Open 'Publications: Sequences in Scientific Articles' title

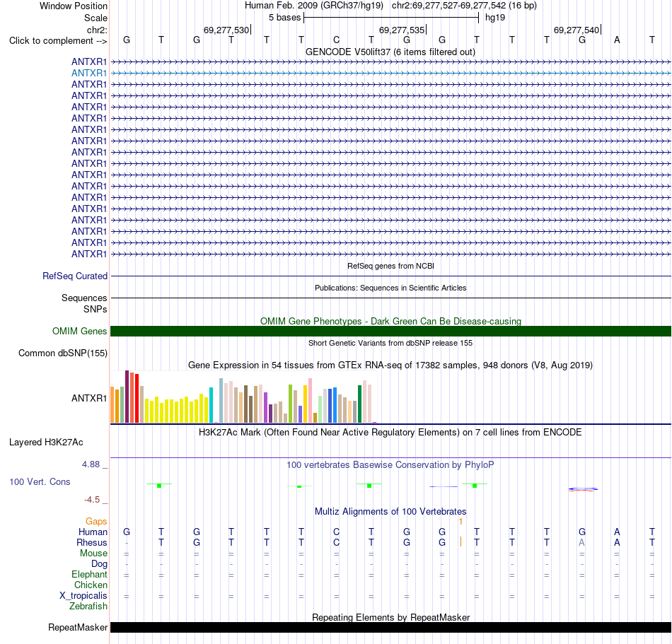pos(390,288)
